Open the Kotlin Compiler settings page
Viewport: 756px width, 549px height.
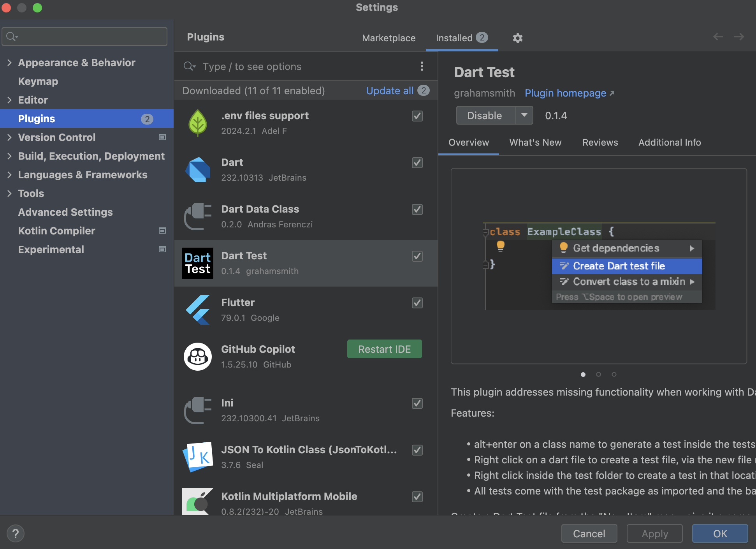coord(56,231)
